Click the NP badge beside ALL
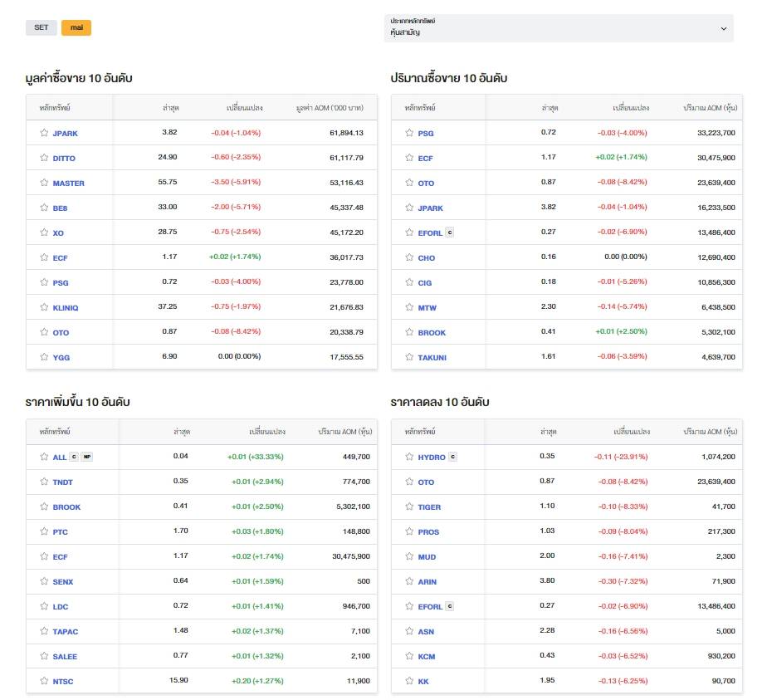Viewport: 767px width, 700px height. 86,457
